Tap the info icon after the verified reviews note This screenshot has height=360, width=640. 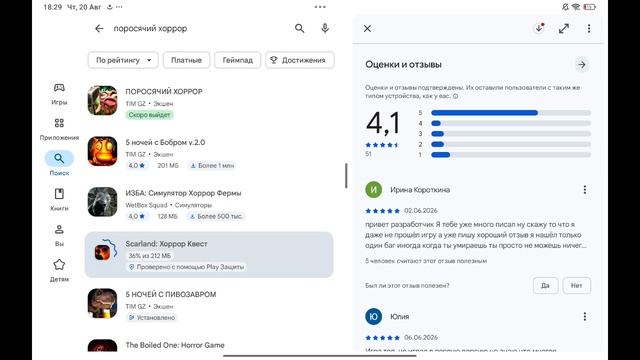pos(456,96)
